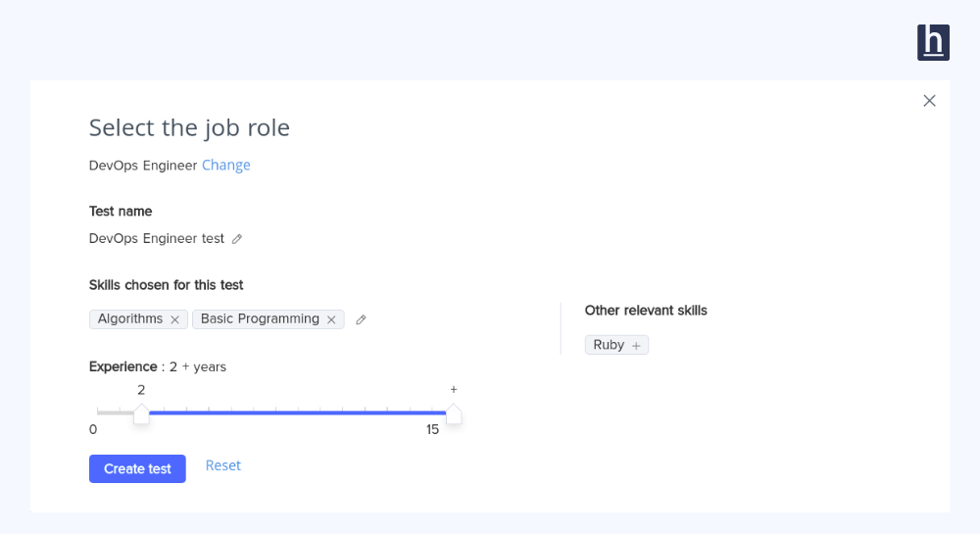This screenshot has width=980, height=534.
Task: Click the Change link beside DevOps Engineer
Action: pyautogui.click(x=226, y=166)
